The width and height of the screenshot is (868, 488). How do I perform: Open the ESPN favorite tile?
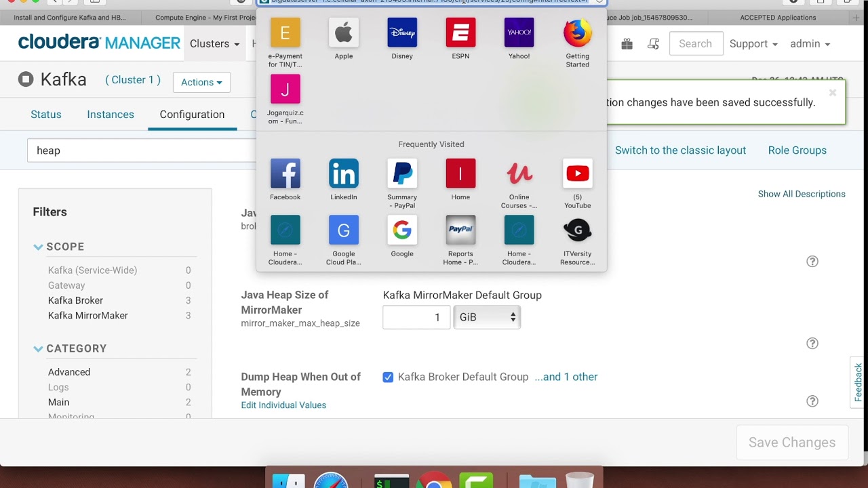(x=460, y=33)
